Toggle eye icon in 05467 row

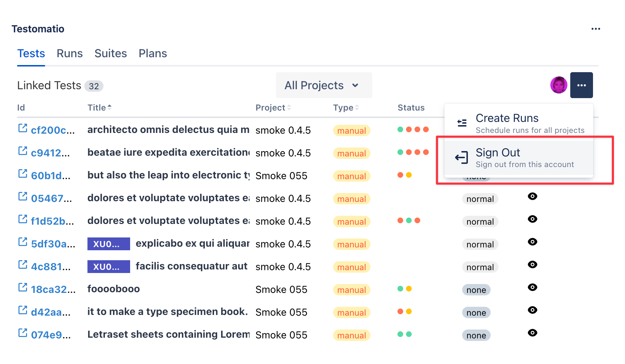point(532,196)
